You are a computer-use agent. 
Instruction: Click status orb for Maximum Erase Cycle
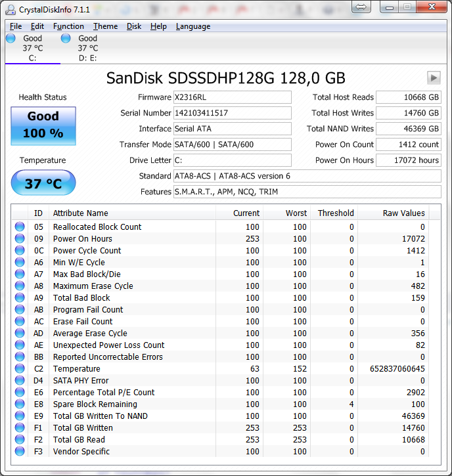pos(20,286)
